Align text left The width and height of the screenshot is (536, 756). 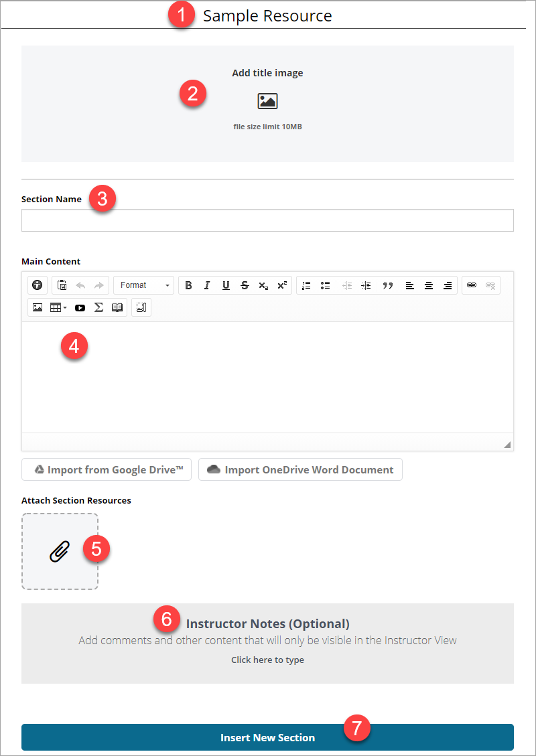[409, 285]
